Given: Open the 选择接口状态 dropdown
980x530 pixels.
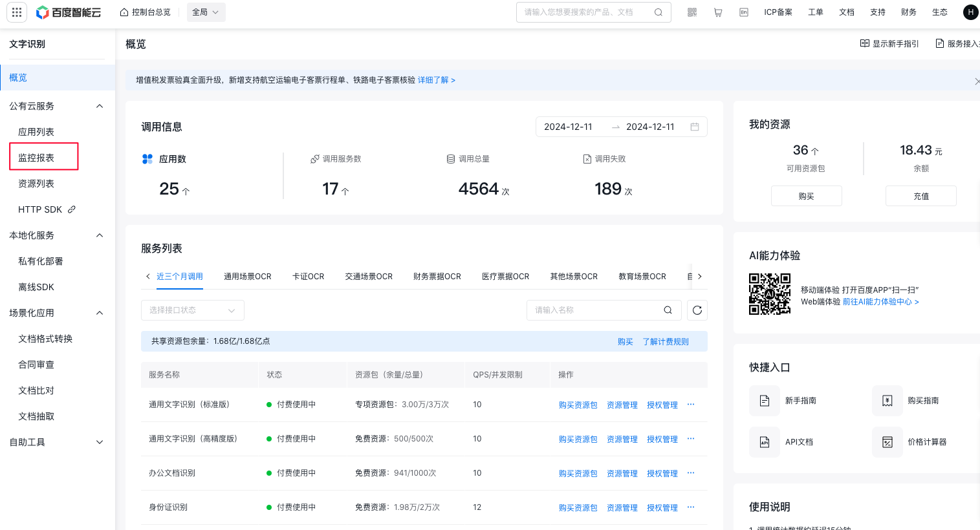Looking at the screenshot, I should tap(193, 310).
